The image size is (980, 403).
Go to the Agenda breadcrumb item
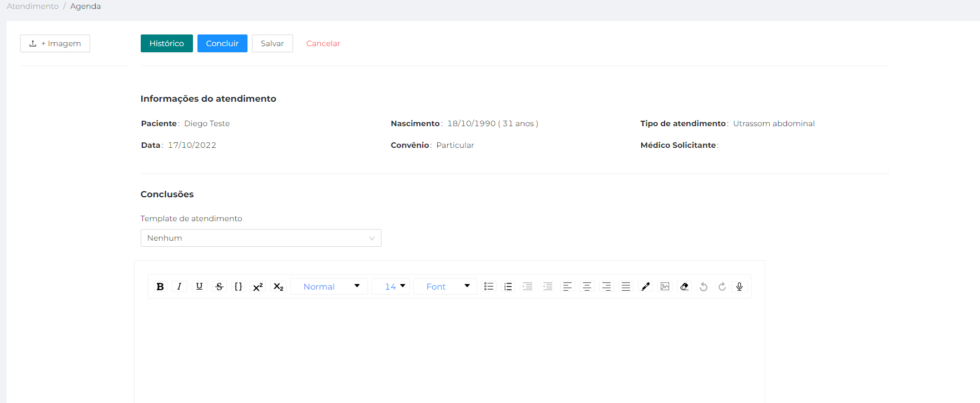85,6
